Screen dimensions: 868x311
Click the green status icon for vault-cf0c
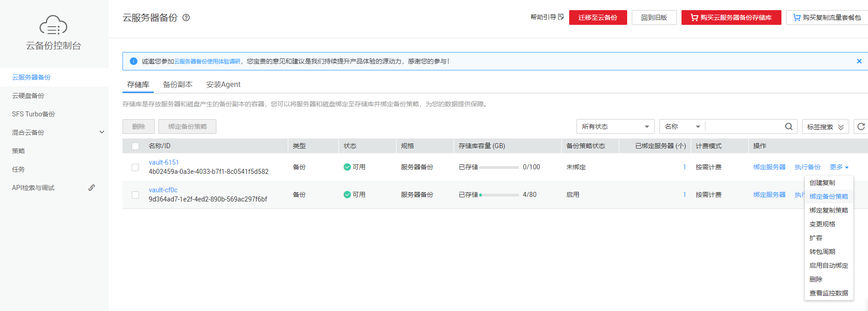[x=347, y=195]
